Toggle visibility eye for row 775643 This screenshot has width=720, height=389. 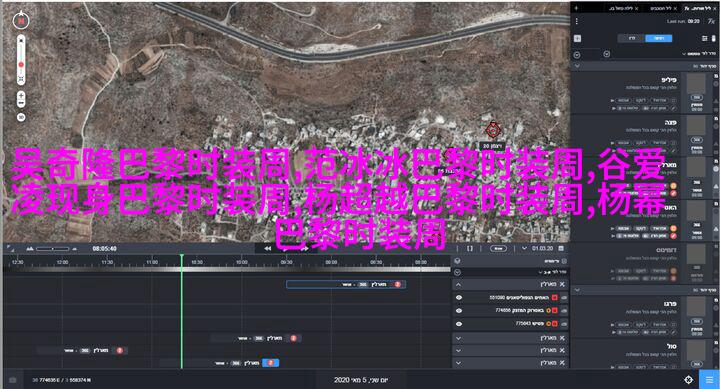(458, 324)
